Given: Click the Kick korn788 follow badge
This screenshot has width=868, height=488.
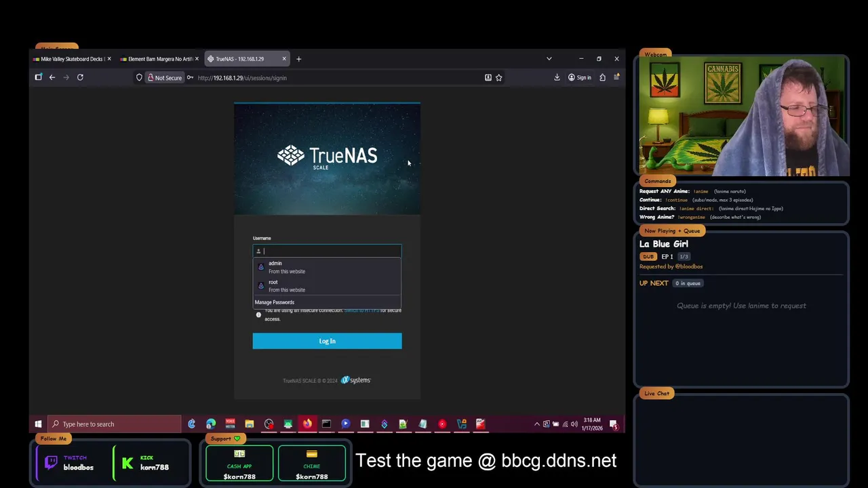Looking at the screenshot, I should coord(146,463).
